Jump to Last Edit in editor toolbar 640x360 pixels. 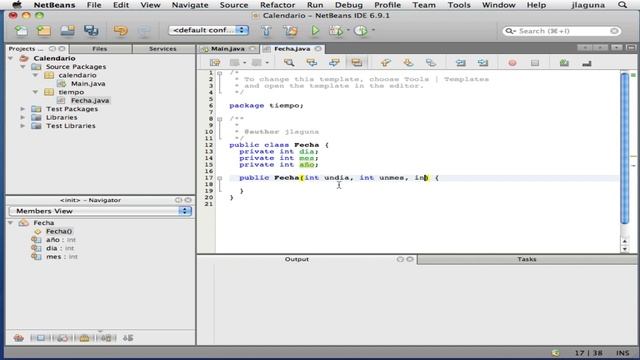tap(215, 62)
